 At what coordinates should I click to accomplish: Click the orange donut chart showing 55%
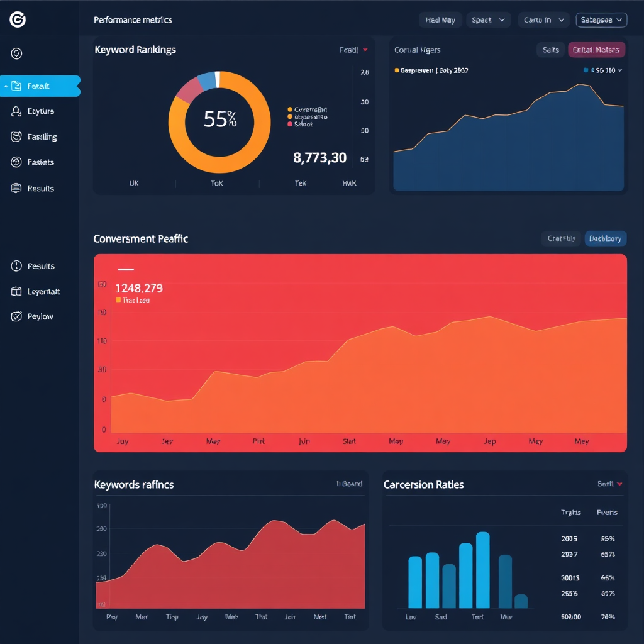[x=218, y=119]
